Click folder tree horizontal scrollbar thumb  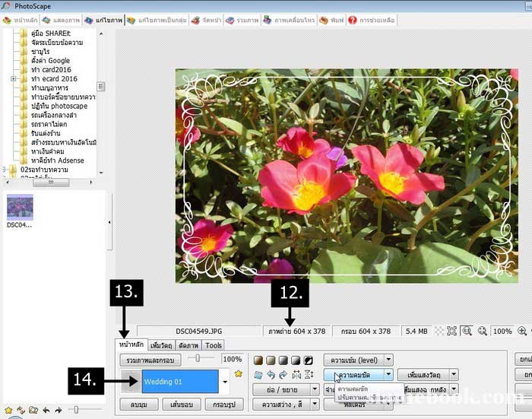51,183
